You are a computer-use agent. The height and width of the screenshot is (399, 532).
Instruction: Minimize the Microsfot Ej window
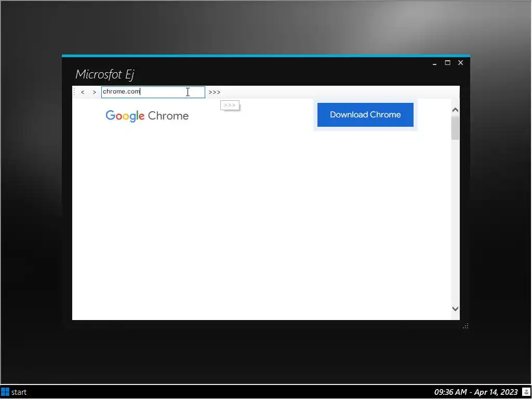[434, 63]
